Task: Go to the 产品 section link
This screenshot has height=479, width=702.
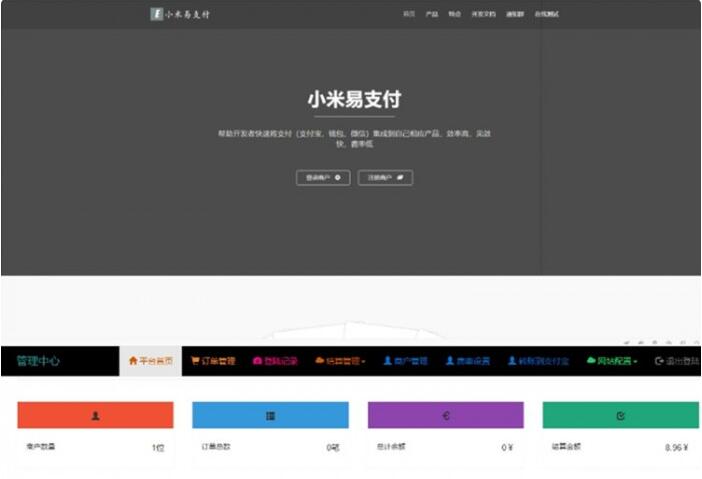Action: pyautogui.click(x=432, y=14)
